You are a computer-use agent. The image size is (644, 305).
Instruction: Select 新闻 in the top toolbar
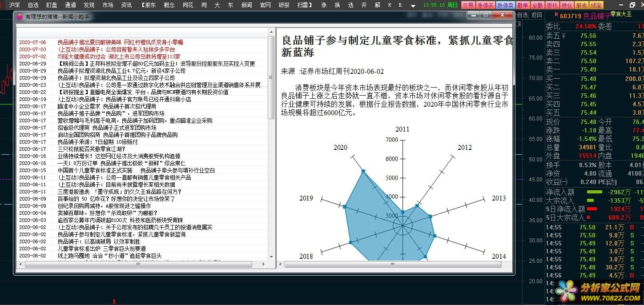[x=246, y=5]
